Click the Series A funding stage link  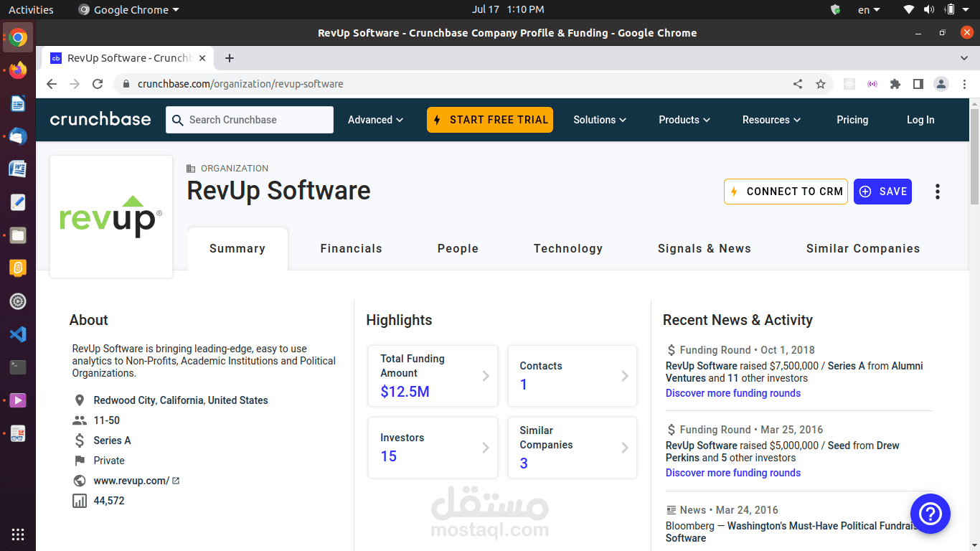[112, 441]
